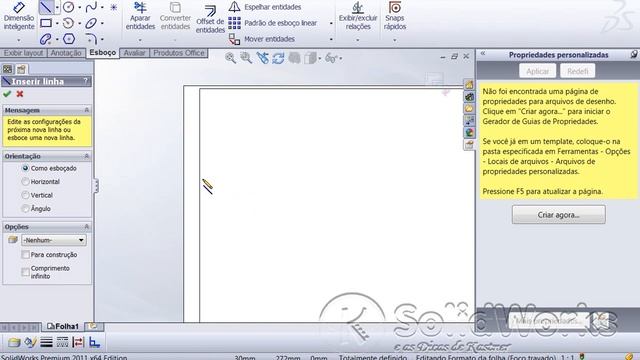This screenshot has width=640, height=360.
Task: Choose the Arc sketch tool
Action: 69,23
